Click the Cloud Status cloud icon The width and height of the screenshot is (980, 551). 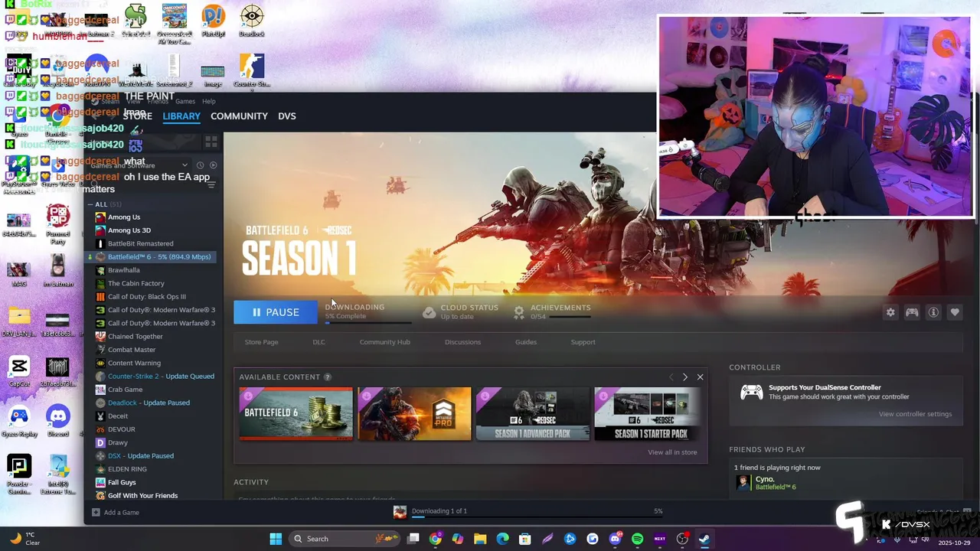430,312
